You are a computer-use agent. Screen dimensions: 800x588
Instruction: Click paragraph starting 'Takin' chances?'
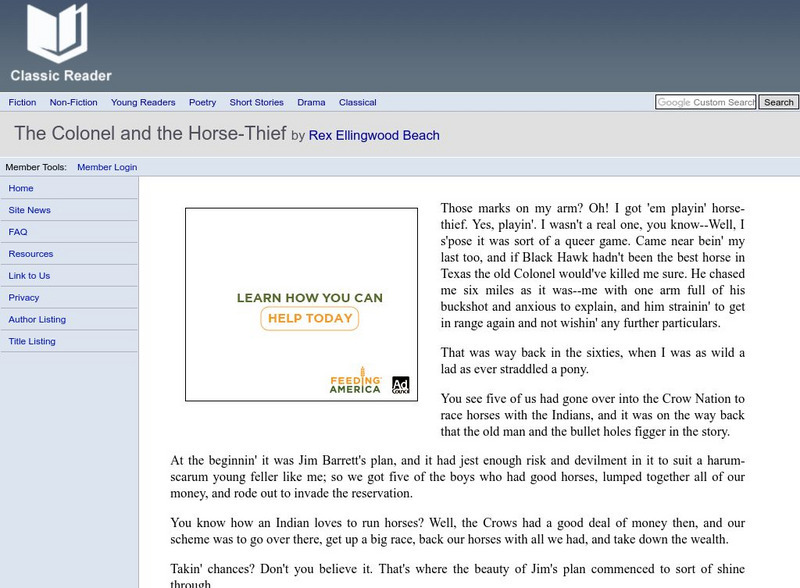click(458, 576)
